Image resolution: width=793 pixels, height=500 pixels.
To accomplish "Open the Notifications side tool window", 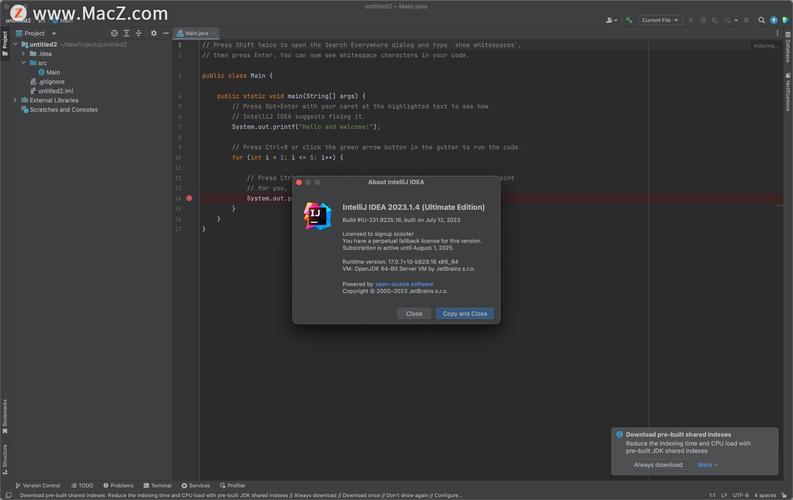I will (788, 92).
